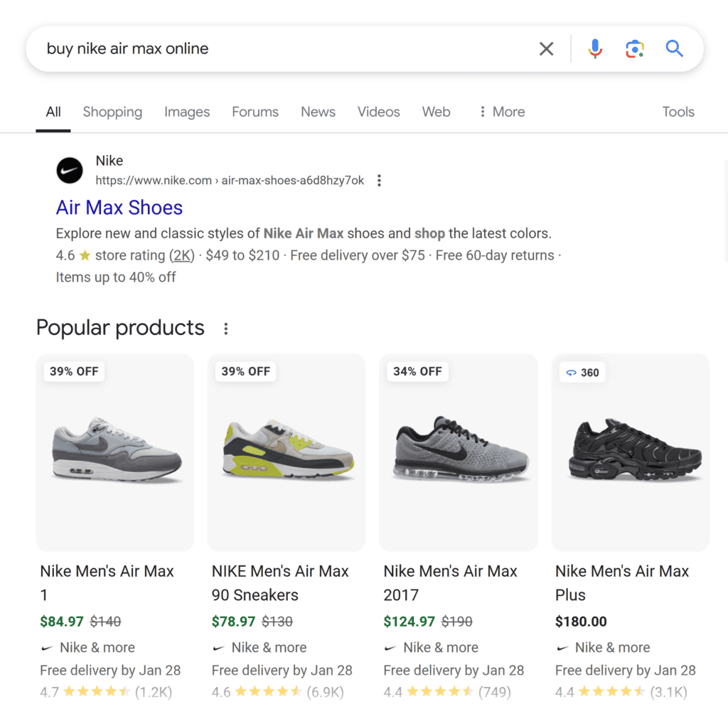Click the 39% OFF badge on Air Max 1
This screenshot has width=728, height=709.
[x=73, y=371]
